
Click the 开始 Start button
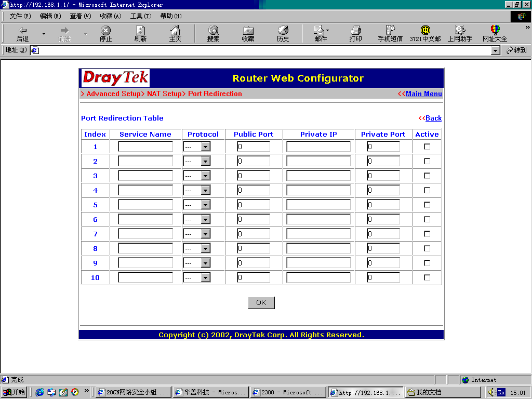click(14, 392)
